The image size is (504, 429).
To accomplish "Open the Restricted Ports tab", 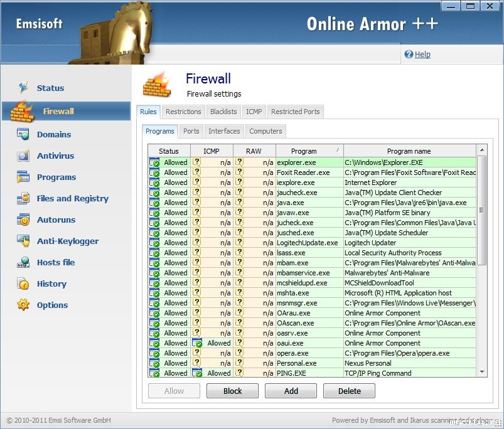I will pos(296,112).
